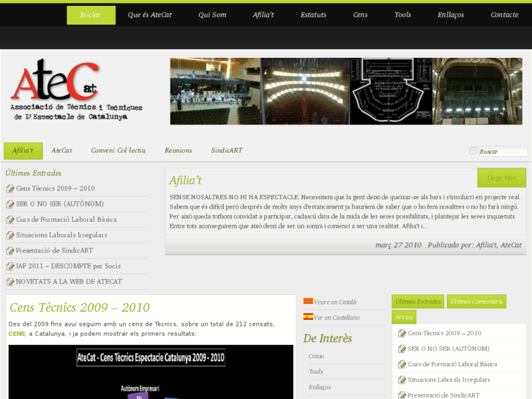Open the Iniciar menu item
532x399 pixels.
[91, 15]
